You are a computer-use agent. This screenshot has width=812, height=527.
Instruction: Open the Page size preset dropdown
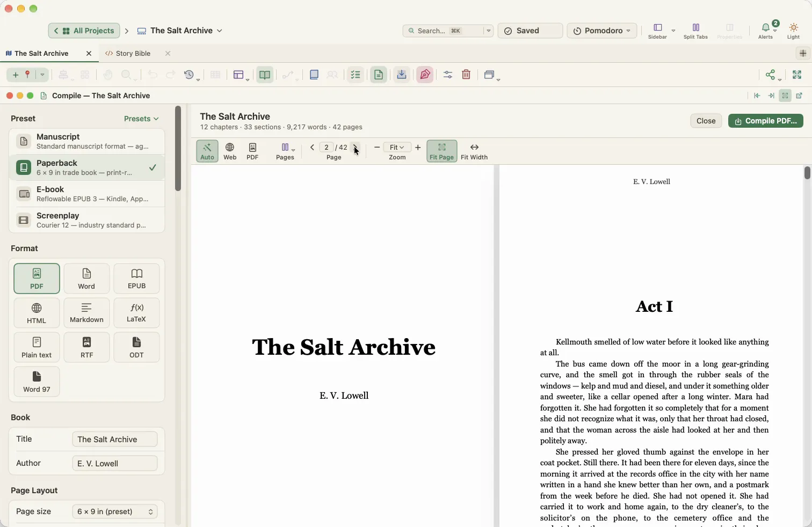(x=115, y=511)
